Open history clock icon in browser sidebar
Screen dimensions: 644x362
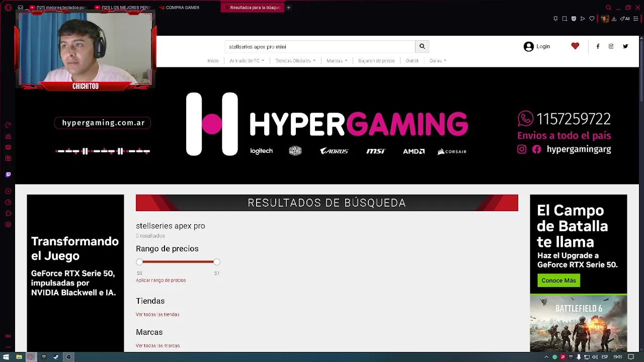(x=8, y=202)
